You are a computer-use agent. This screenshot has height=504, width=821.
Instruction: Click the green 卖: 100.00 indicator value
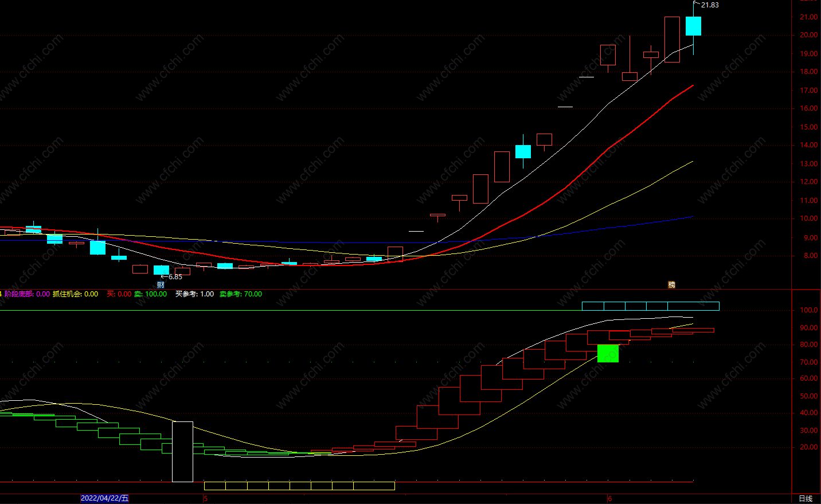point(151,294)
